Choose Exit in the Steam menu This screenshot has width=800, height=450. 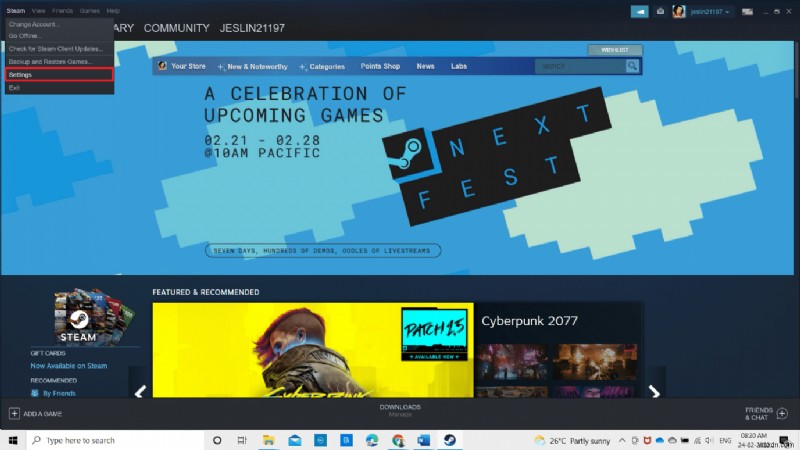click(x=59, y=88)
